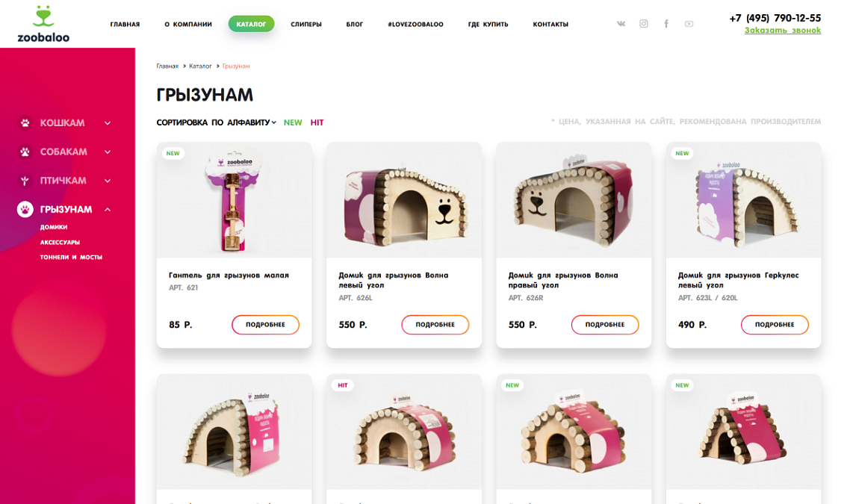The height and width of the screenshot is (504, 856).
Task: Select the Домики subcategory in sidebar
Action: (54, 227)
